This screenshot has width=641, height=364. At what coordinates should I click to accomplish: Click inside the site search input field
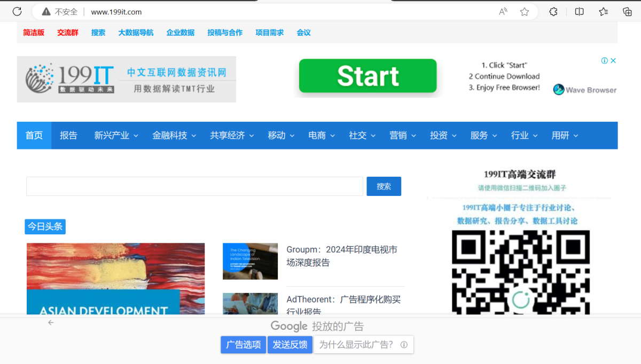[194, 186]
